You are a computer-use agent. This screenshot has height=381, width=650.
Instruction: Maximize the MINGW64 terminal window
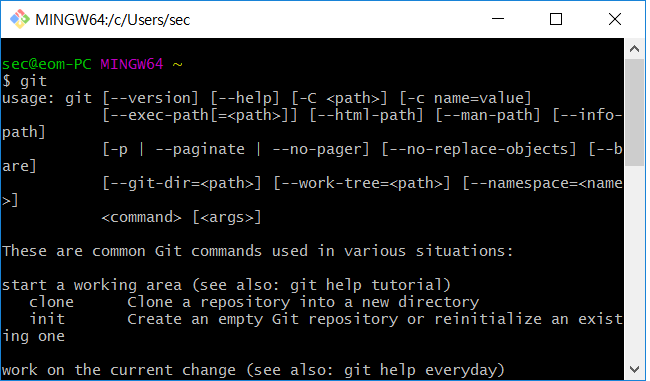[556, 19]
